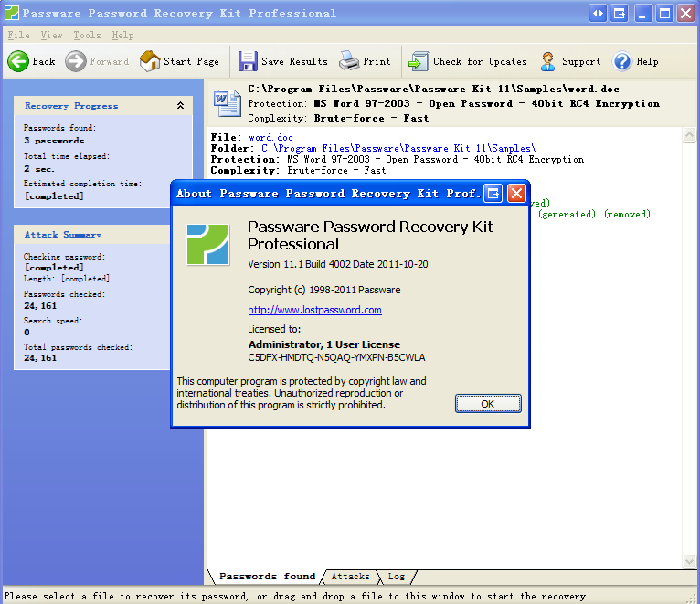Click the double-arrow button in the main title bar
Screen dimensions: 700x604
(x=598, y=14)
